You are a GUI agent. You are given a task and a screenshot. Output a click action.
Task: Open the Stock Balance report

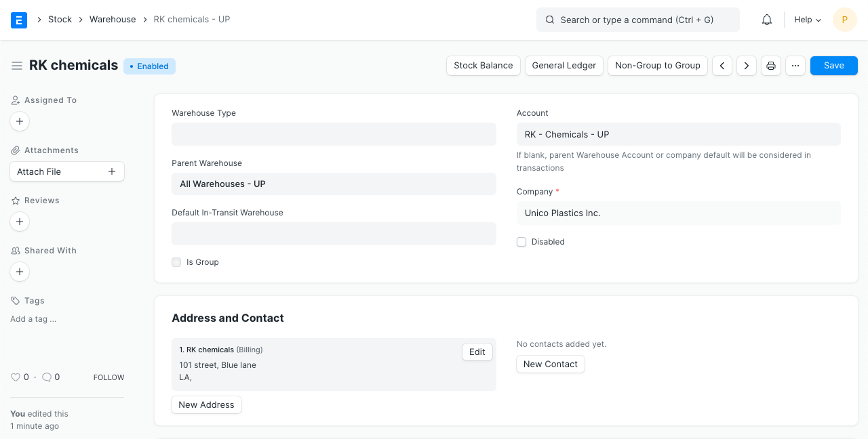point(483,66)
